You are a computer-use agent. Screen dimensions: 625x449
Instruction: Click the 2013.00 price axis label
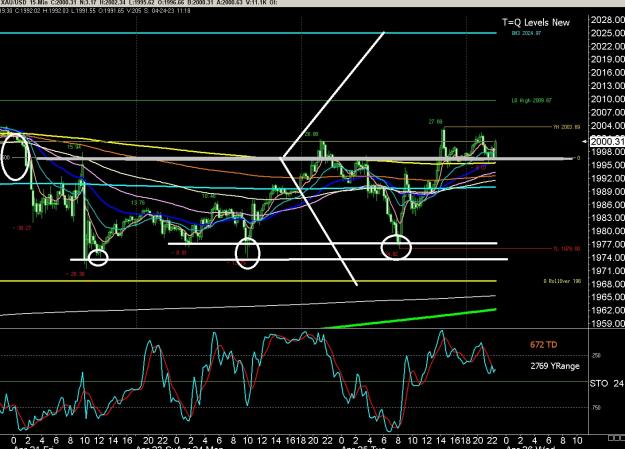pos(607,86)
